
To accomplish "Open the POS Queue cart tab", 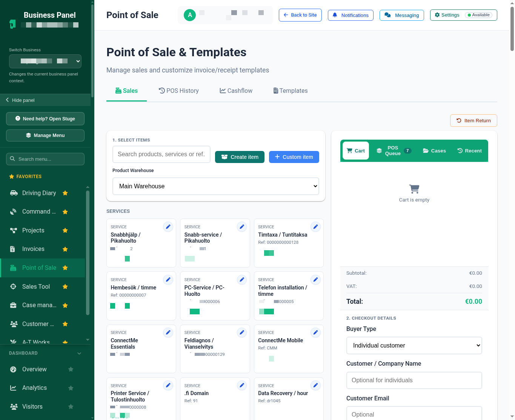I will (x=394, y=151).
